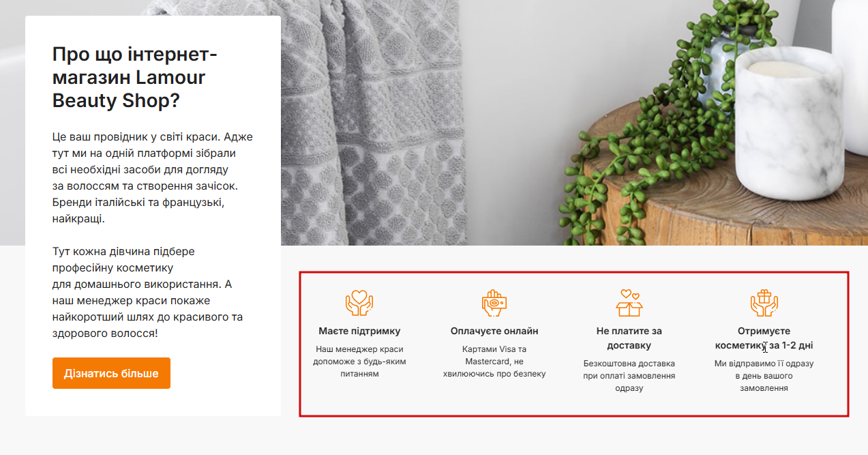Click the Наш менеджер краси допоможе text
This screenshot has height=455, width=868.
359,362
